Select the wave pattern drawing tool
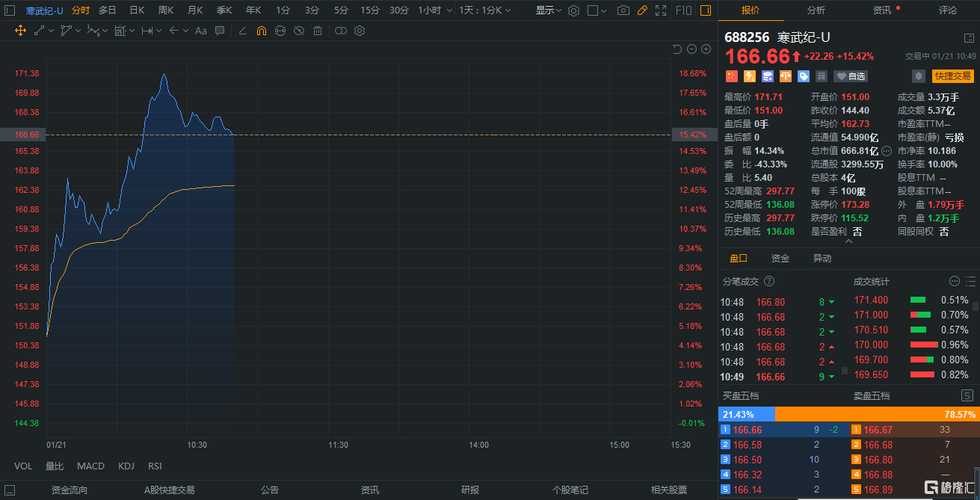The width and height of the screenshot is (980, 500). click(x=93, y=31)
